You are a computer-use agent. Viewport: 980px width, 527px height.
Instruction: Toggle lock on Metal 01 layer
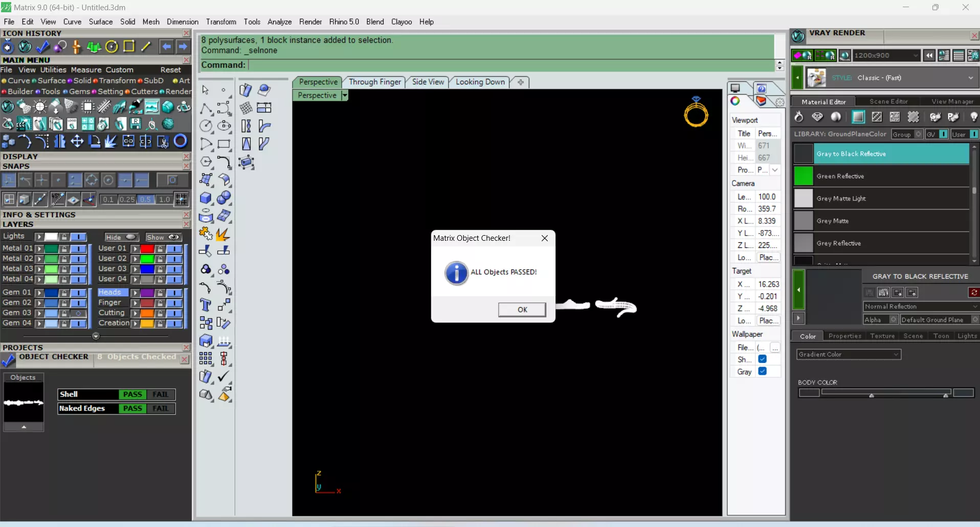(64, 248)
